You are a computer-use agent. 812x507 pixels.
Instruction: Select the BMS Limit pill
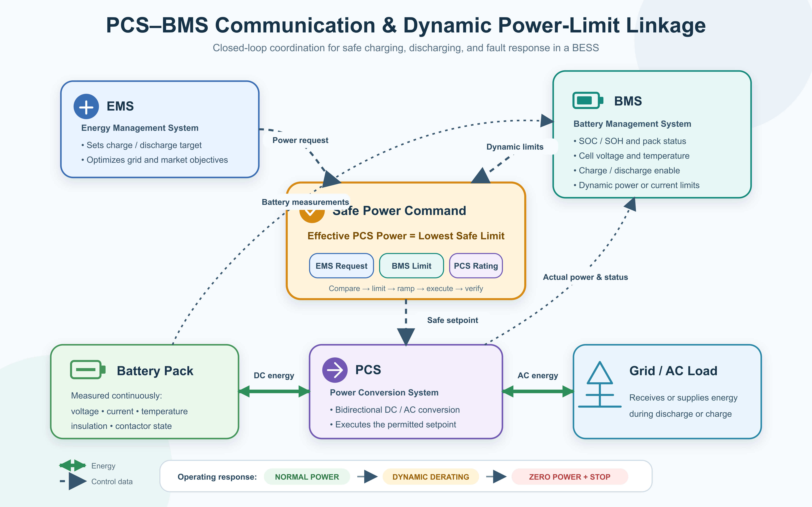click(411, 265)
